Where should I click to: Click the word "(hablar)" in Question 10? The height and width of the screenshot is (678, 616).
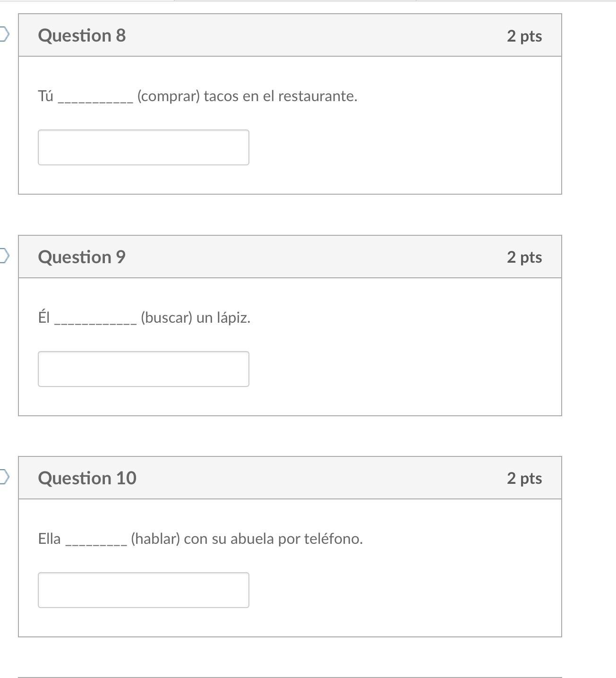pyautogui.click(x=155, y=539)
